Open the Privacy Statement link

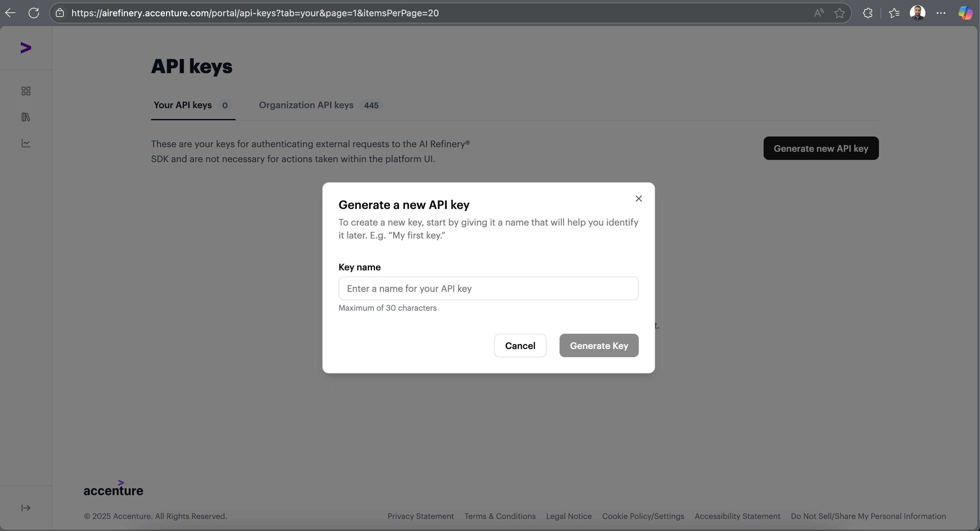(x=420, y=516)
